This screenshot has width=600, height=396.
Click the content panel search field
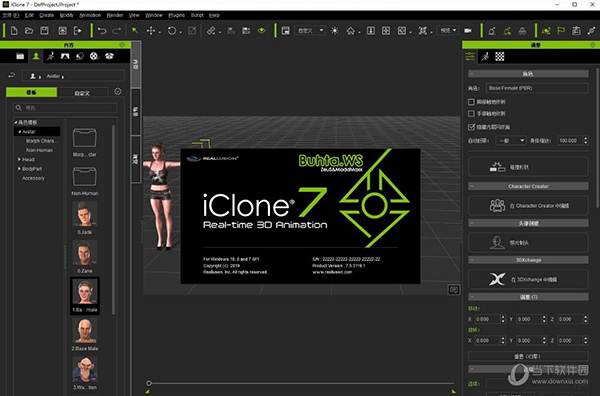click(65, 108)
